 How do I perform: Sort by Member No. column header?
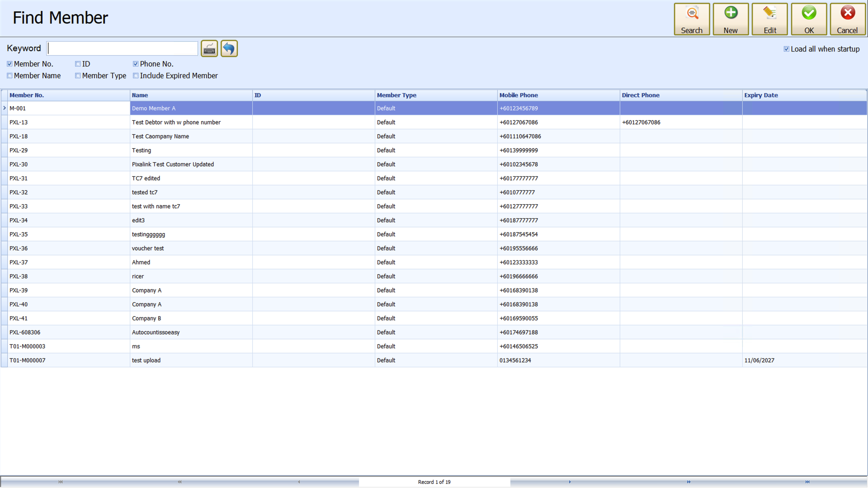point(69,95)
